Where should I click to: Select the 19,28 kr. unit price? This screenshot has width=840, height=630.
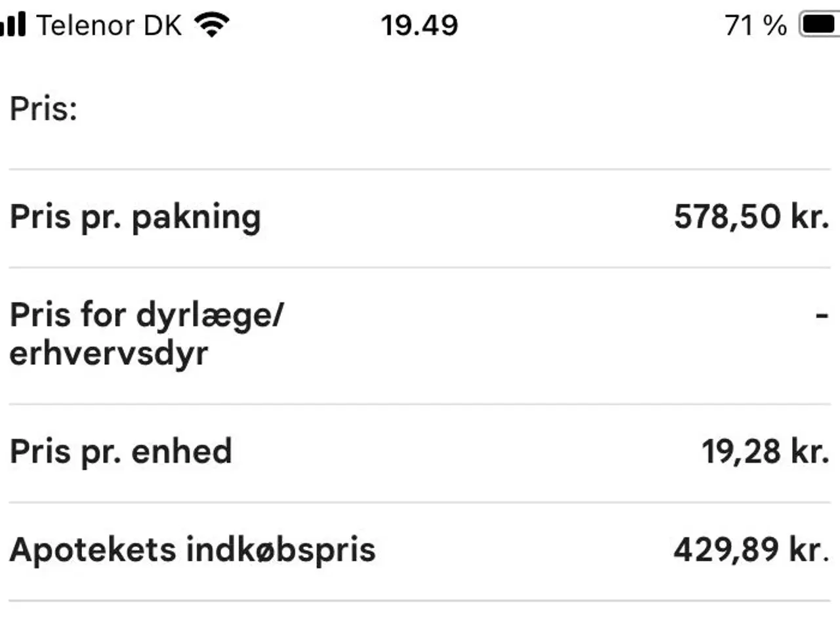coord(765,451)
